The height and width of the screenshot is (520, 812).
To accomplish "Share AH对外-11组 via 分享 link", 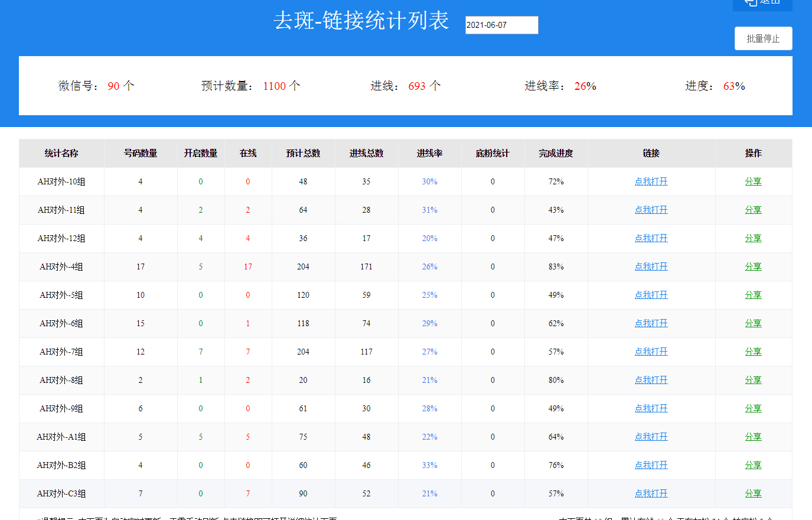I will [x=753, y=210].
